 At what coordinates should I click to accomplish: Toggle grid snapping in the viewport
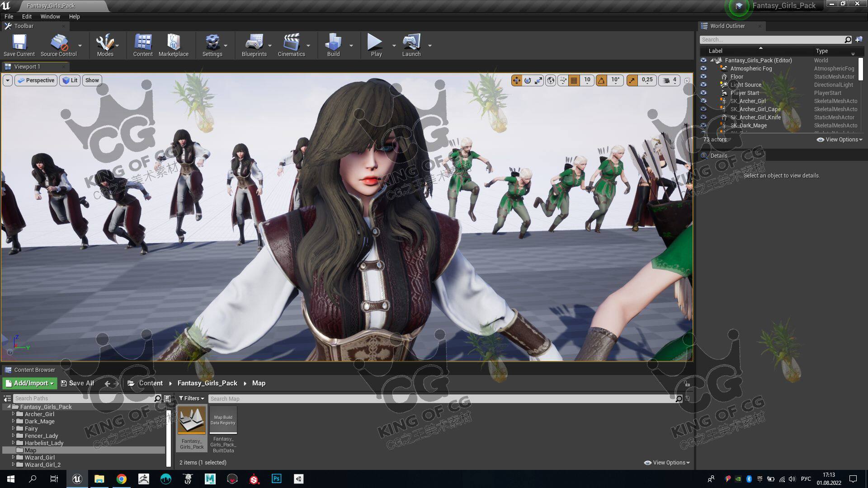pos(574,80)
